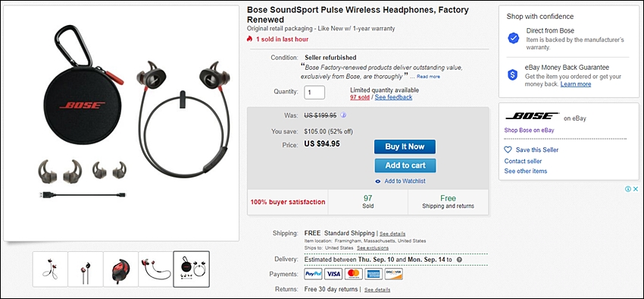
Task: Add the headphones to cart
Action: point(405,165)
